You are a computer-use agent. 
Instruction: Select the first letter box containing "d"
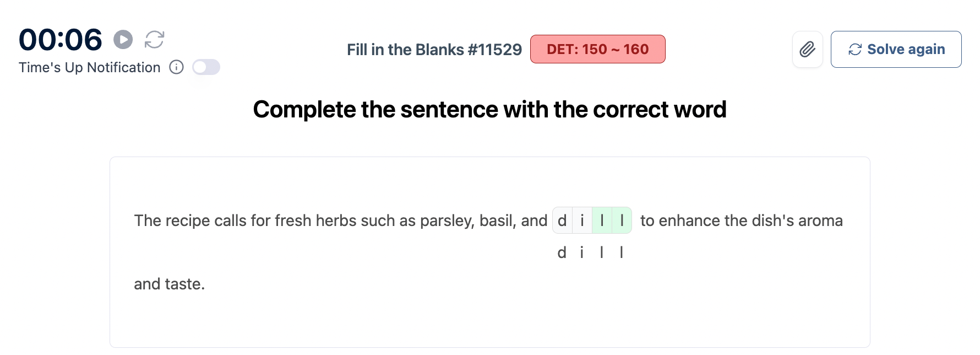(562, 220)
